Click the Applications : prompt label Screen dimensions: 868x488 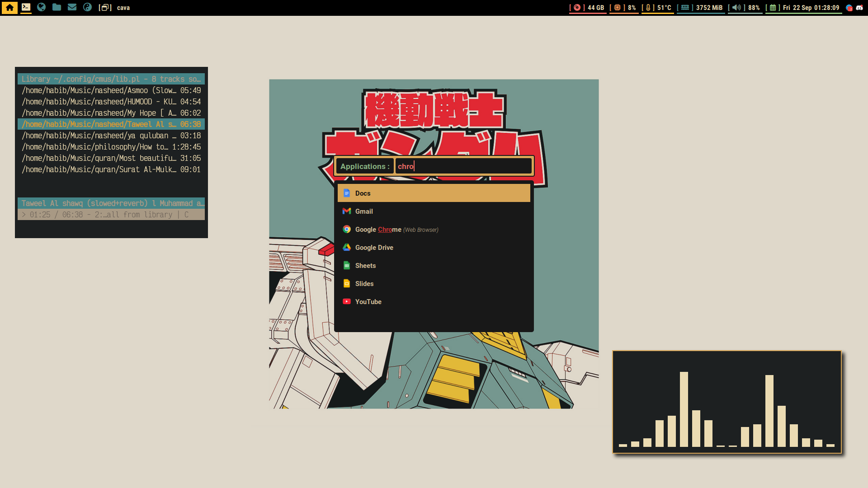click(365, 166)
